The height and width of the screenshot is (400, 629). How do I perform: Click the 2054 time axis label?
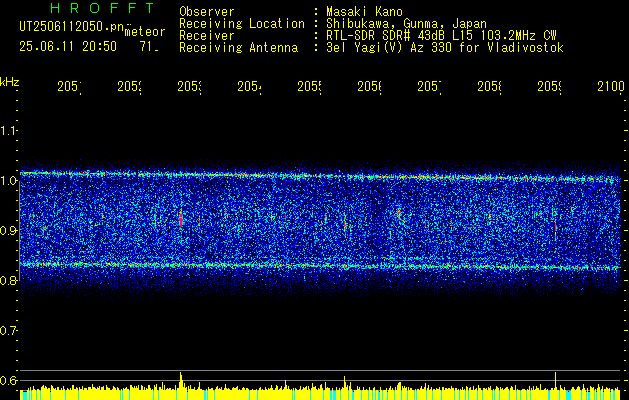click(250, 86)
